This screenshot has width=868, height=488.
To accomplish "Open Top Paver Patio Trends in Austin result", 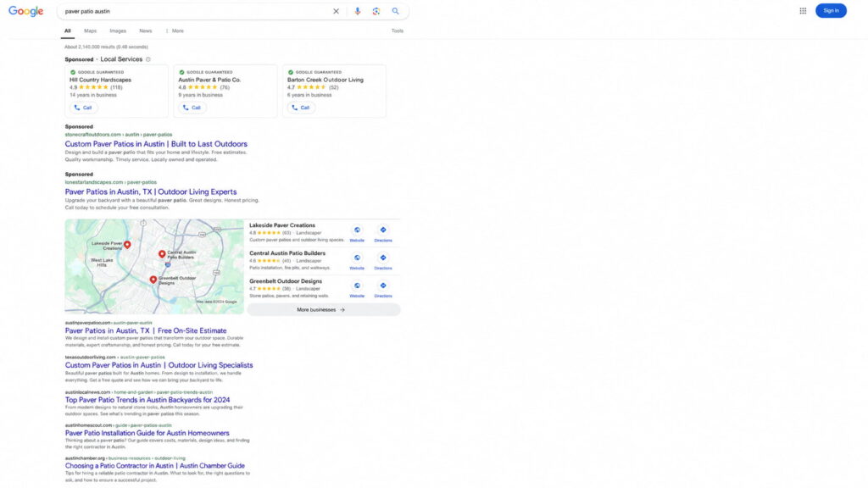I will (x=147, y=400).
